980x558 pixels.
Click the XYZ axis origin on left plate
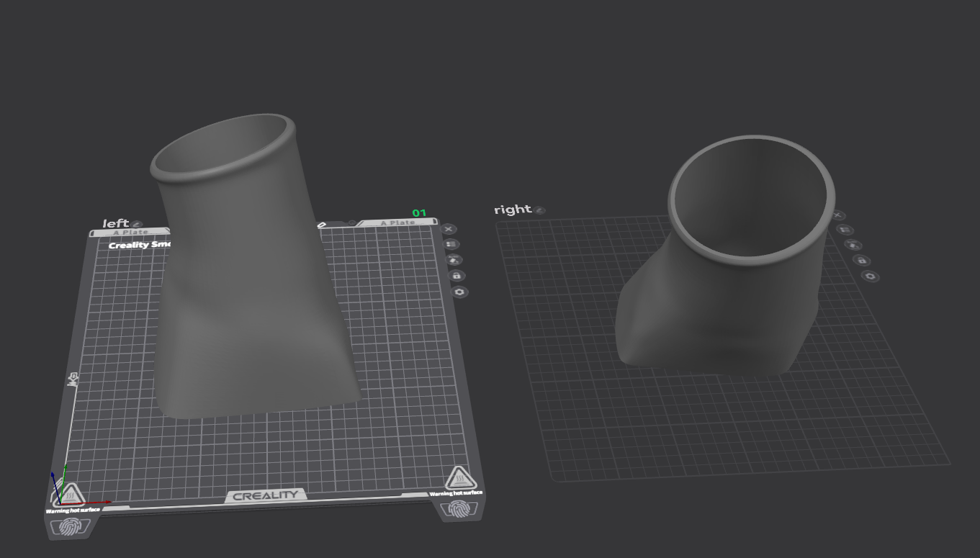click(59, 502)
